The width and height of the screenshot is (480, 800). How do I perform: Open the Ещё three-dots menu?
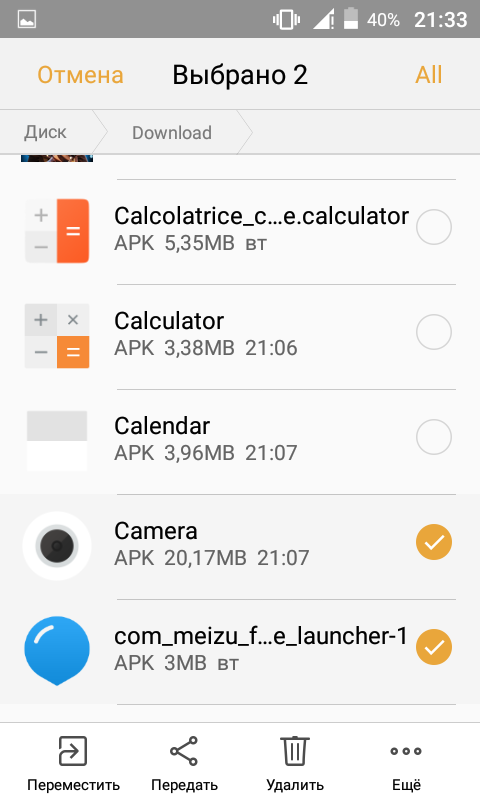pos(406,751)
